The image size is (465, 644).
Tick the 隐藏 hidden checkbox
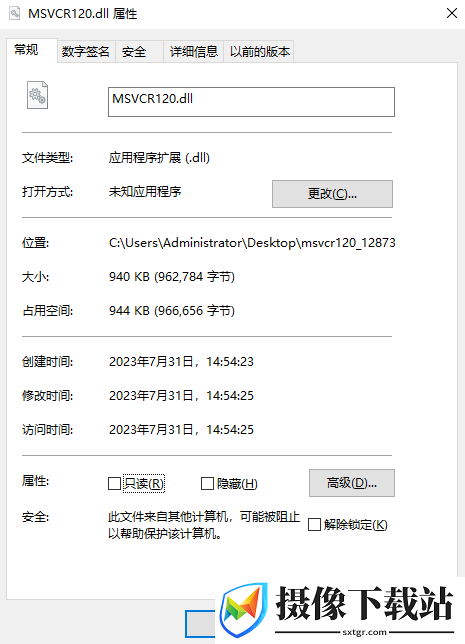point(207,483)
